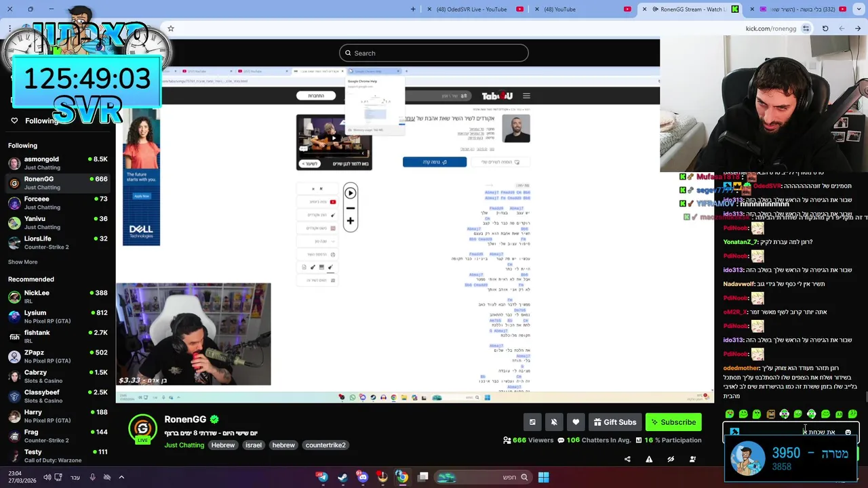Open Frag recommended channel
Viewport: 868px width, 488px height.
click(58, 435)
